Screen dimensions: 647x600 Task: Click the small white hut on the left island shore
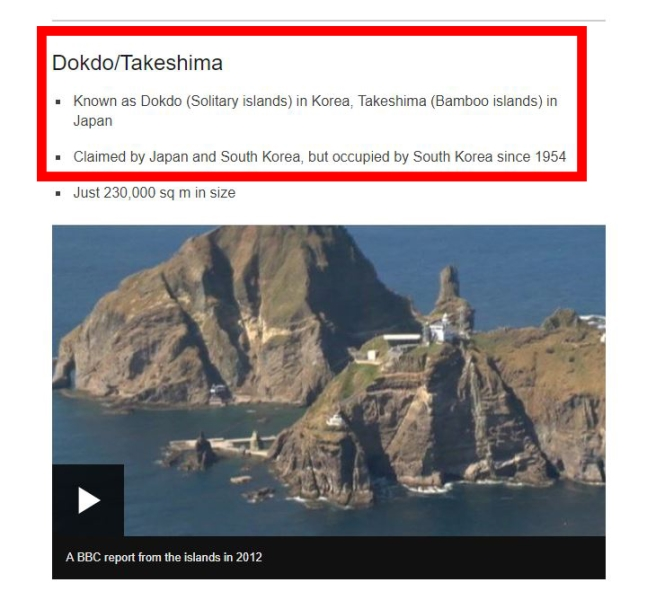(219, 389)
